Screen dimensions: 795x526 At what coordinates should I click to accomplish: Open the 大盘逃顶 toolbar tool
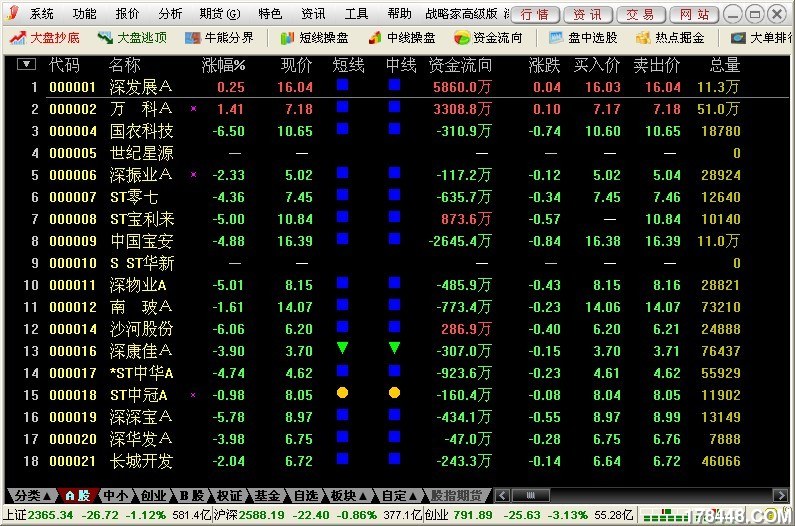(x=132, y=38)
